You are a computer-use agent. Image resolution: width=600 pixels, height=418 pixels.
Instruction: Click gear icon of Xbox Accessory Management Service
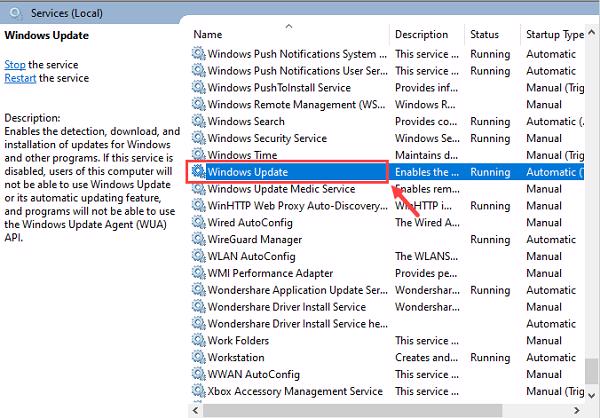click(199, 391)
